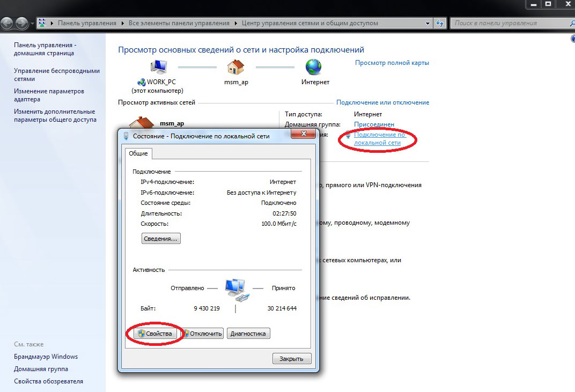Image resolution: width=575 pixels, height=392 pixels.
Task: Open 'Просмотр полной карты' link
Action: click(392, 63)
